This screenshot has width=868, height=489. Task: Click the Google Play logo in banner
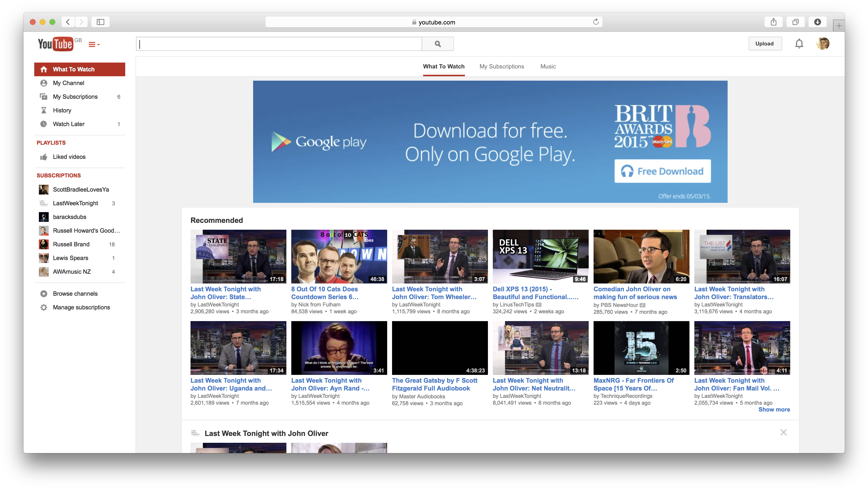point(319,142)
